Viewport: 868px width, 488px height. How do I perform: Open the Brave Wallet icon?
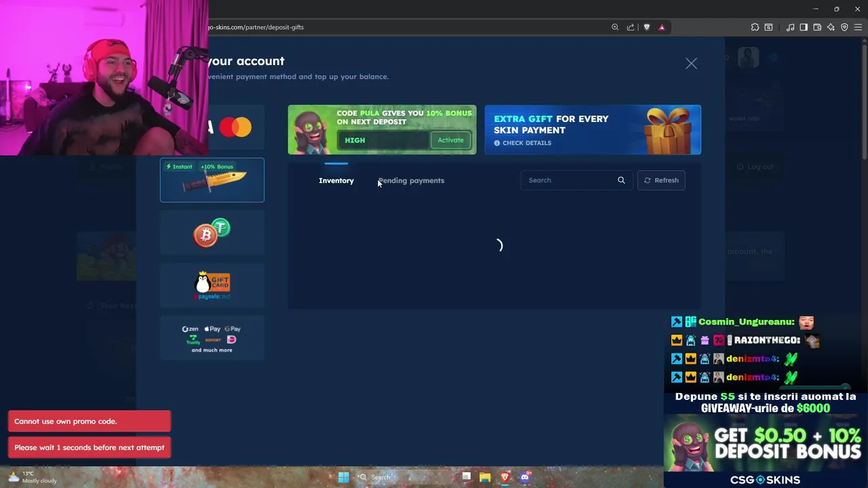(x=817, y=27)
